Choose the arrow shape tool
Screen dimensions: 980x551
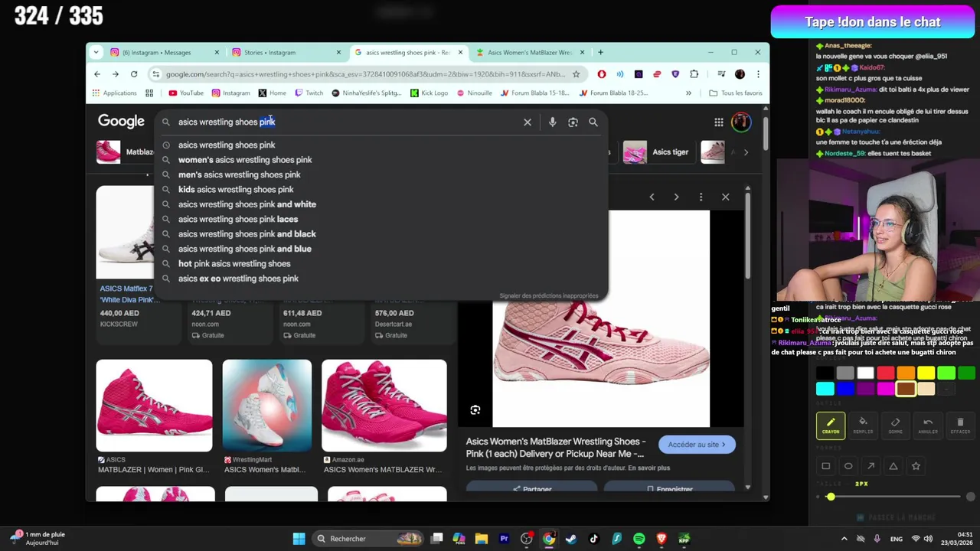coord(871,466)
